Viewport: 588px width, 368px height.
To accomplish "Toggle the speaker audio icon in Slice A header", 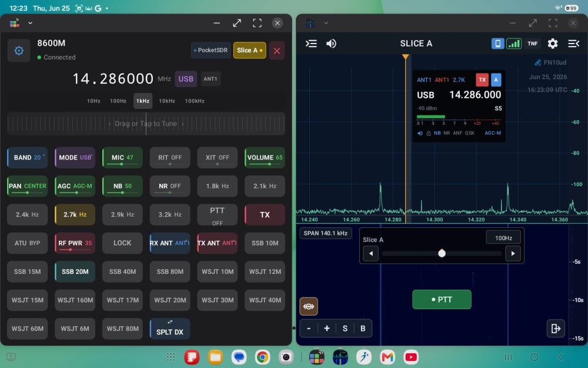I will [x=331, y=44].
